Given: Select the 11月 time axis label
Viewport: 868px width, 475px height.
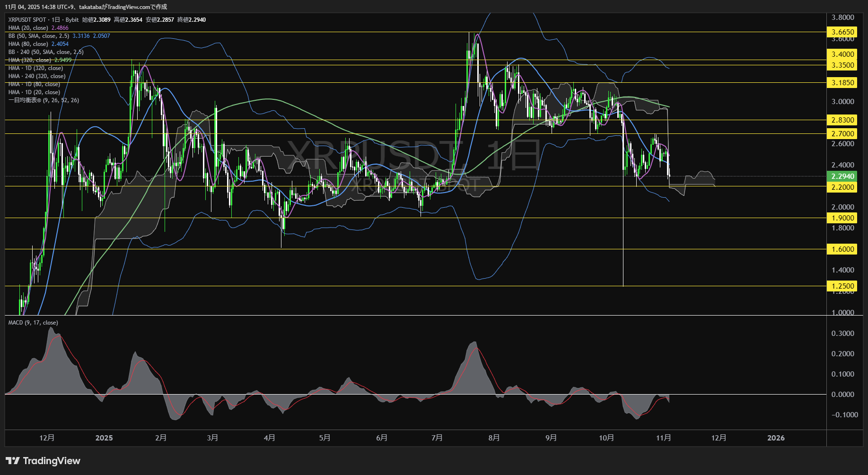Looking at the screenshot, I should click(x=664, y=438).
